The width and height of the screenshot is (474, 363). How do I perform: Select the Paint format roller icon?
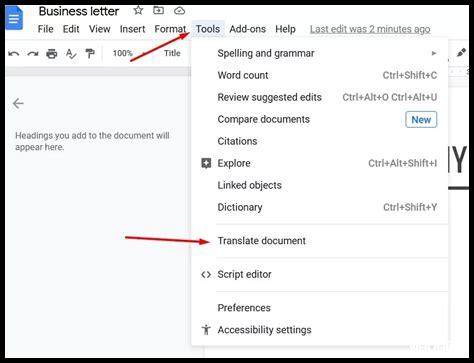90,53
